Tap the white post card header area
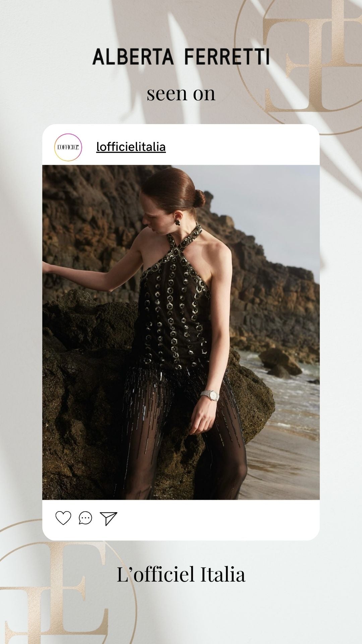362x644 pixels. [x=181, y=145]
